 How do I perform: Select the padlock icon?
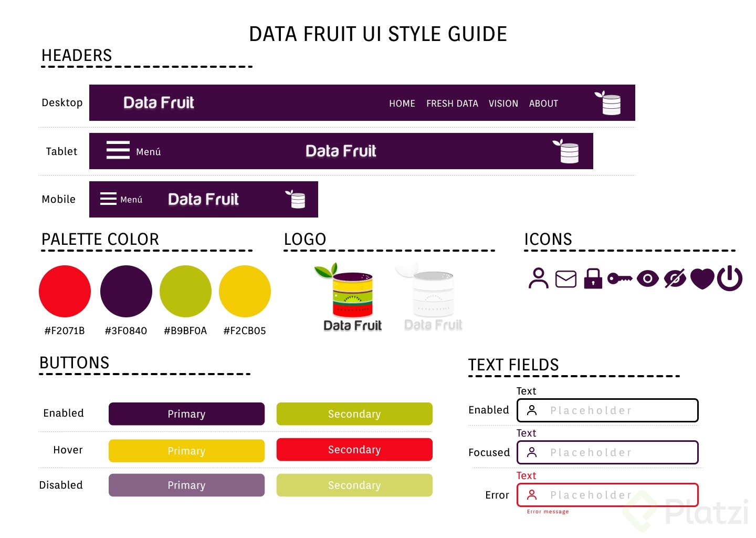point(593,279)
